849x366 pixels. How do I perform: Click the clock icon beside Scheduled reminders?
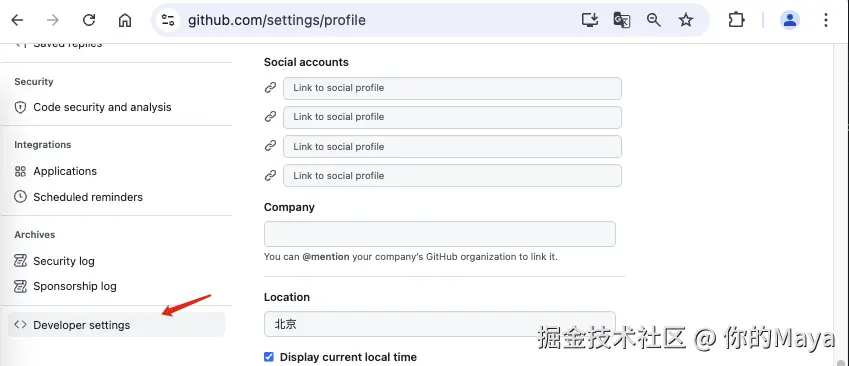point(20,197)
